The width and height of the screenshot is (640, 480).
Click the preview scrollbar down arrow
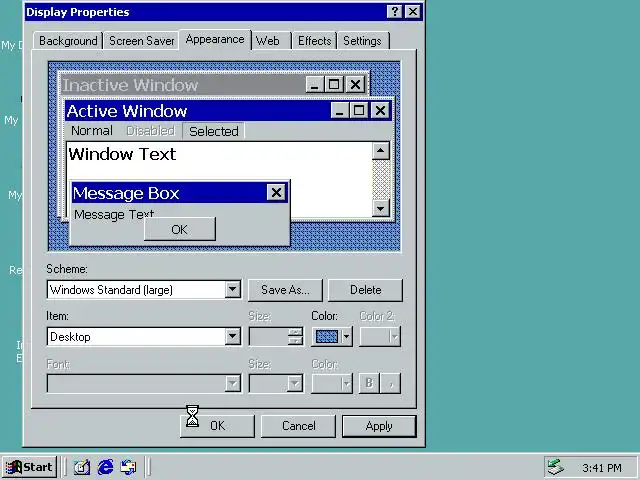pos(380,209)
